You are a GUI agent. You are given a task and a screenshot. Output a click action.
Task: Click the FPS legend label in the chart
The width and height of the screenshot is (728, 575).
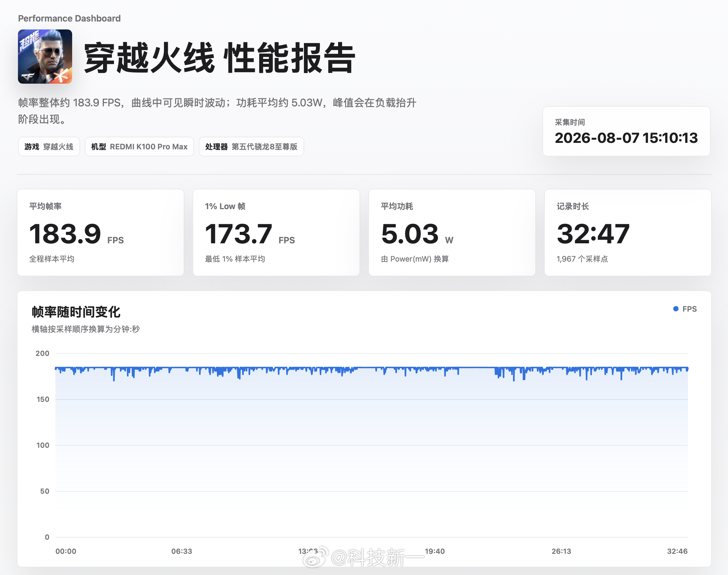(x=690, y=309)
